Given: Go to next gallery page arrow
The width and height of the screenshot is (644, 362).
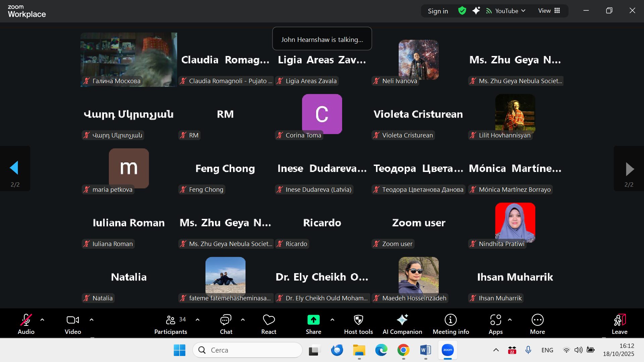Looking at the screenshot, I should [x=629, y=169].
